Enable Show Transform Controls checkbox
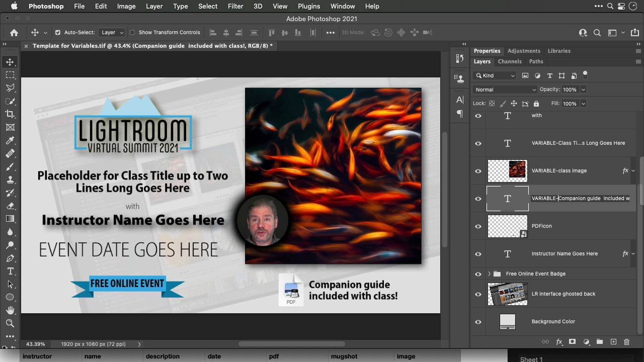644x362 pixels. click(132, 33)
